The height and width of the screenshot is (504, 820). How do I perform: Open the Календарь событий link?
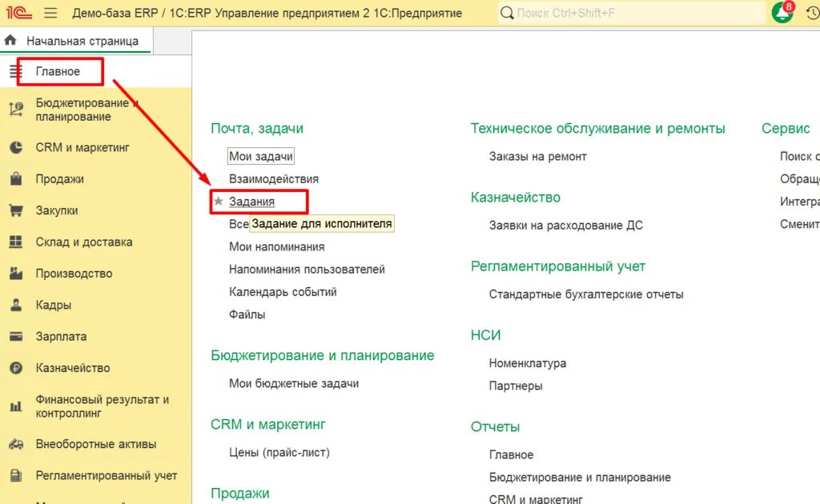(283, 292)
